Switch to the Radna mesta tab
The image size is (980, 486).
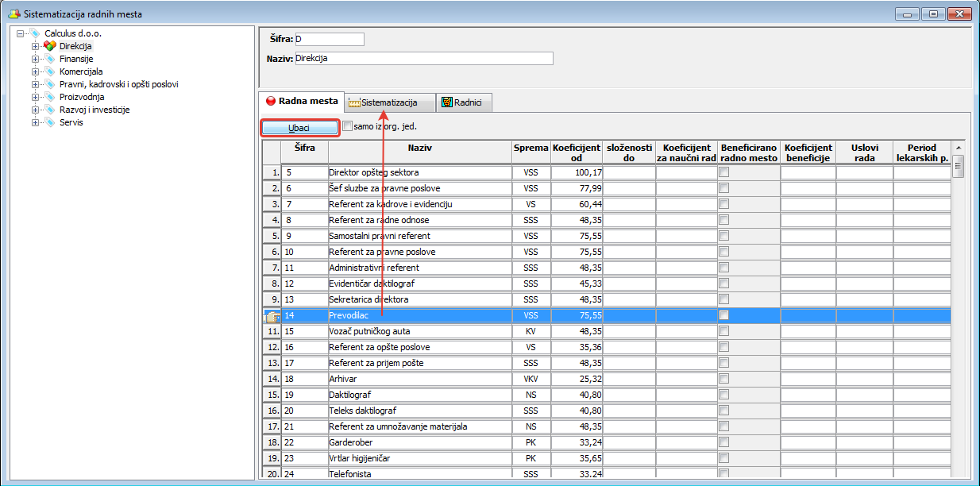(x=301, y=102)
